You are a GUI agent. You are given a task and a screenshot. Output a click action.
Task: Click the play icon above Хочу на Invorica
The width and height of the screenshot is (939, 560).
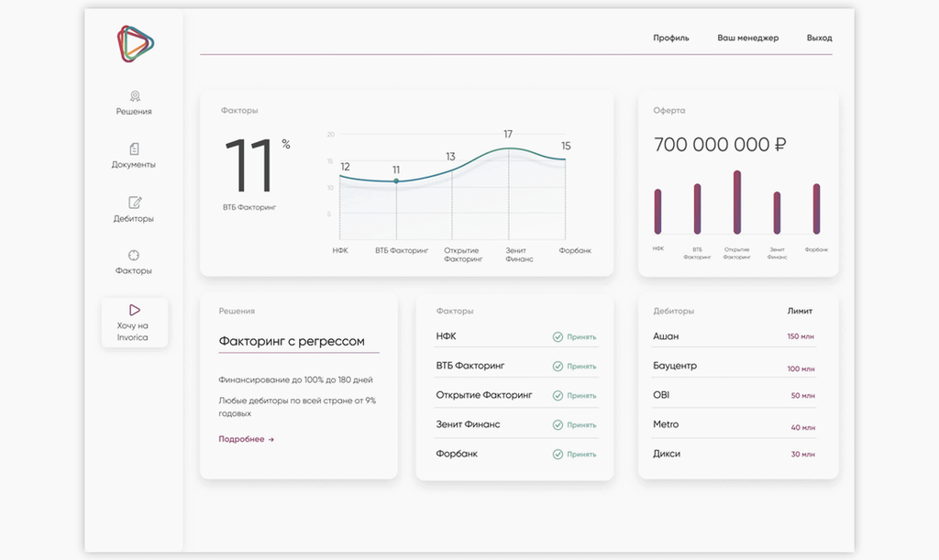coord(134,310)
